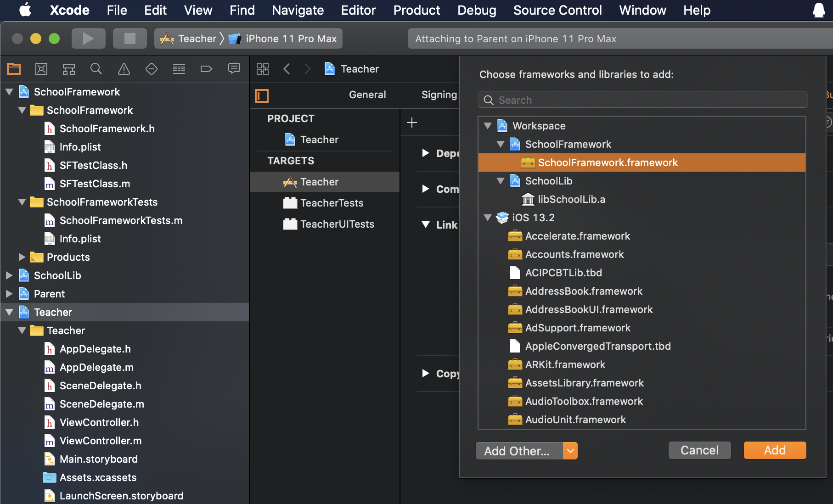This screenshot has height=504, width=833.
Task: Open the Report navigator icon
Action: pos(234,69)
